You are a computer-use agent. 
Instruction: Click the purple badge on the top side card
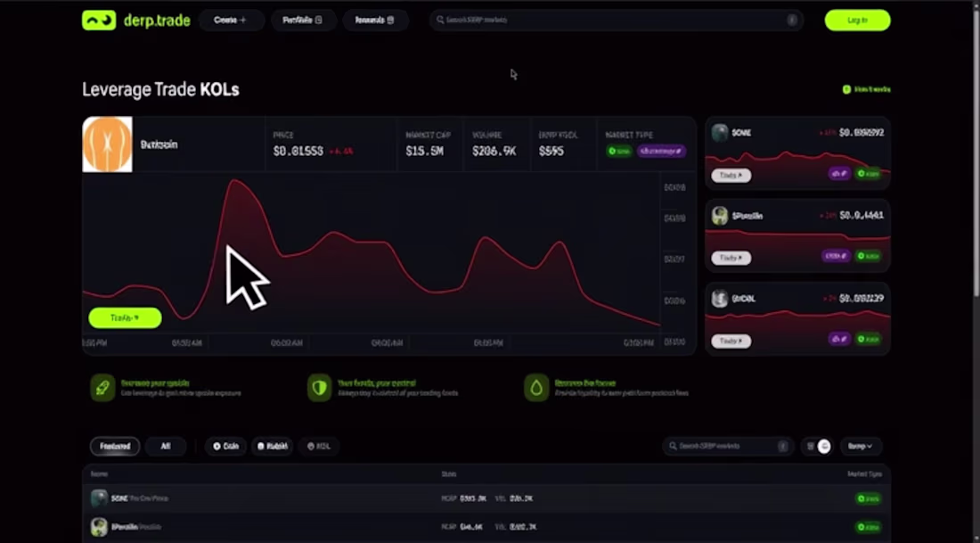click(x=839, y=173)
